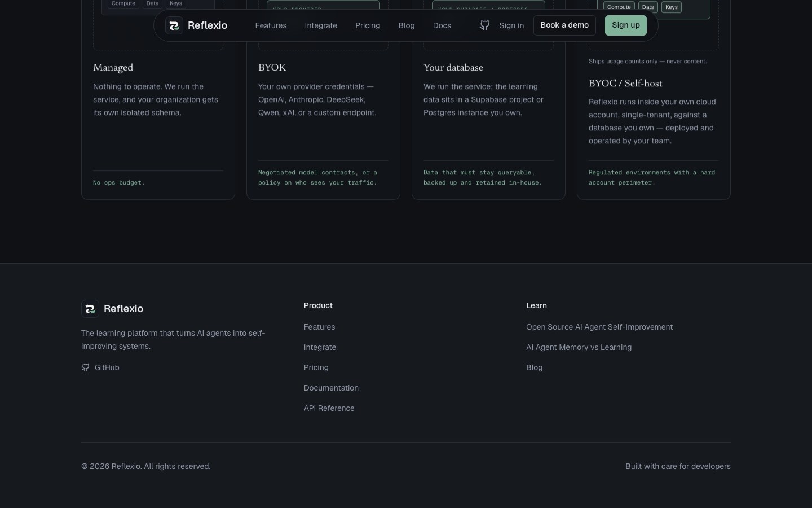This screenshot has width=812, height=508.
Task: Visit Blog under the footer Learn section
Action: pyautogui.click(x=535, y=367)
